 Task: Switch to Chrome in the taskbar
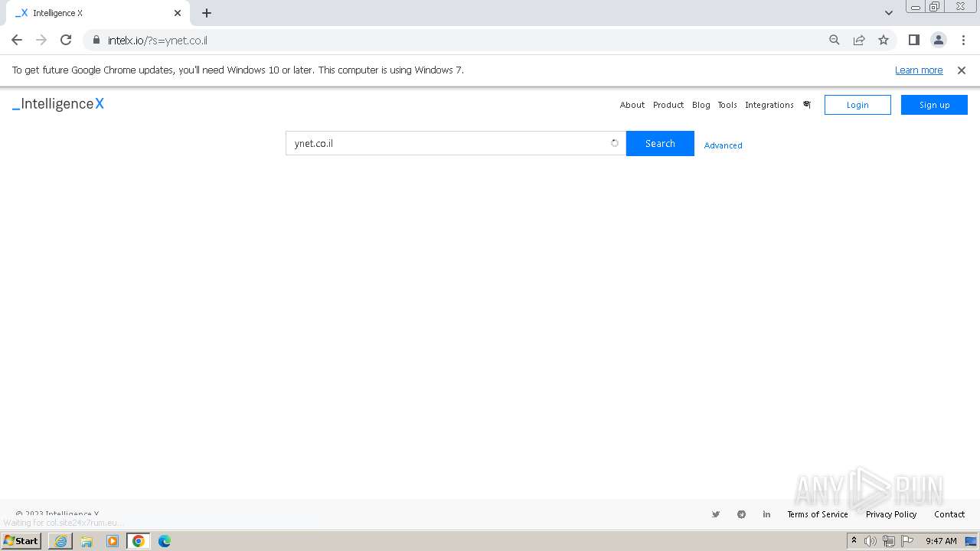(139, 541)
